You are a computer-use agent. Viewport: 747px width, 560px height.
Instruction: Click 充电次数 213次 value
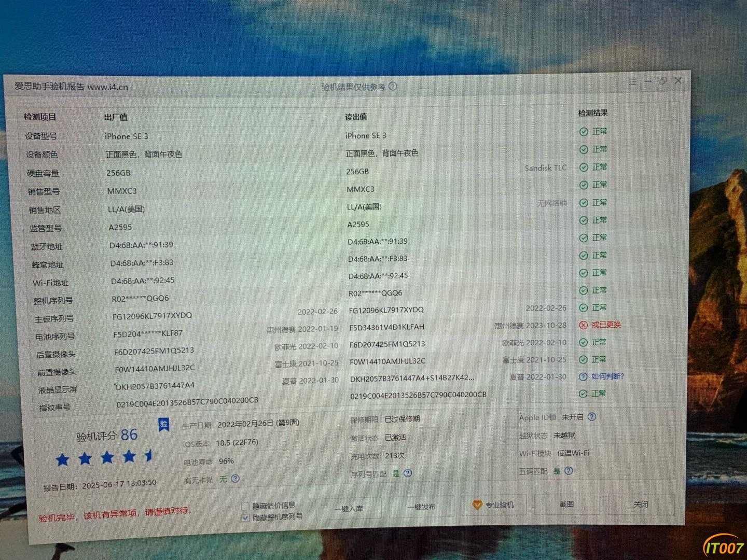click(395, 456)
